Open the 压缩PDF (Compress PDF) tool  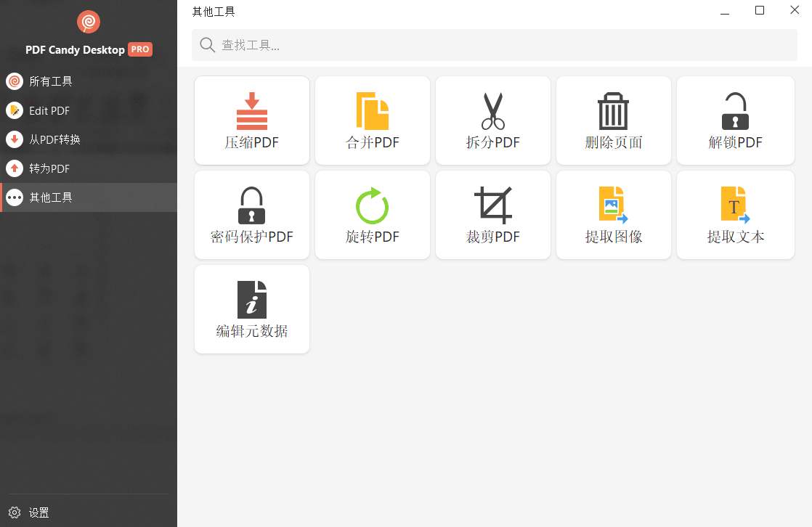tap(251, 120)
